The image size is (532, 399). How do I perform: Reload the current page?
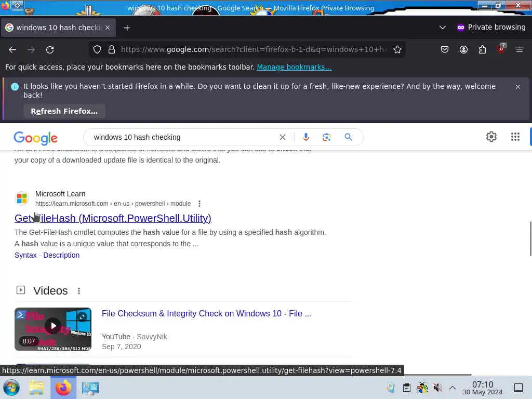50,49
